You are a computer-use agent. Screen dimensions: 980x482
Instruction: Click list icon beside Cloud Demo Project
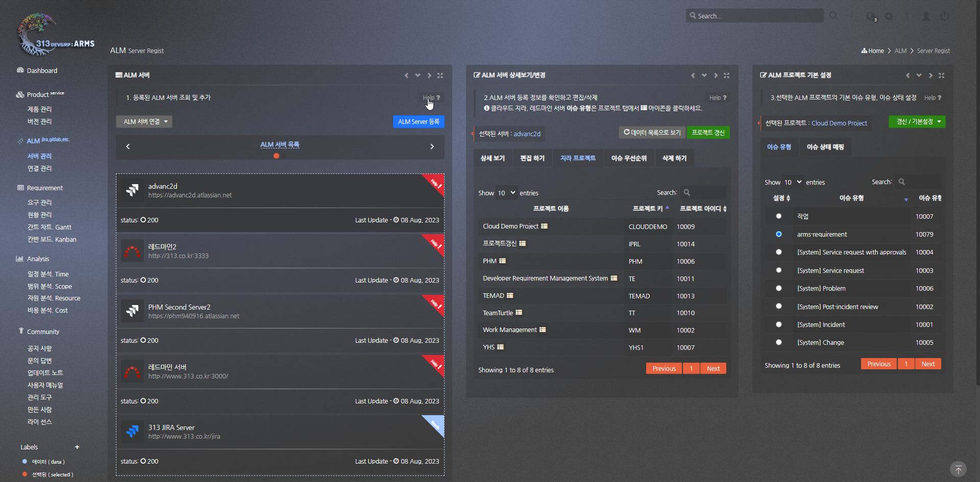[x=545, y=226]
